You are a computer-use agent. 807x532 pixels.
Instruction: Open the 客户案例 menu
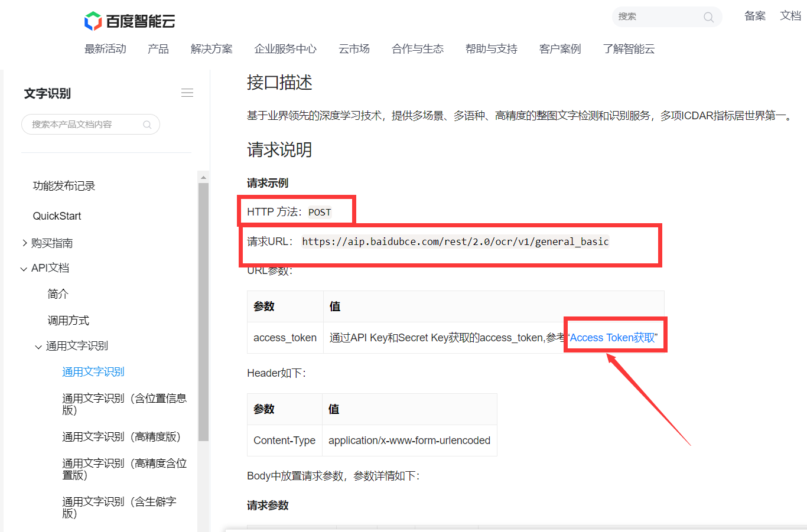[x=560, y=49]
